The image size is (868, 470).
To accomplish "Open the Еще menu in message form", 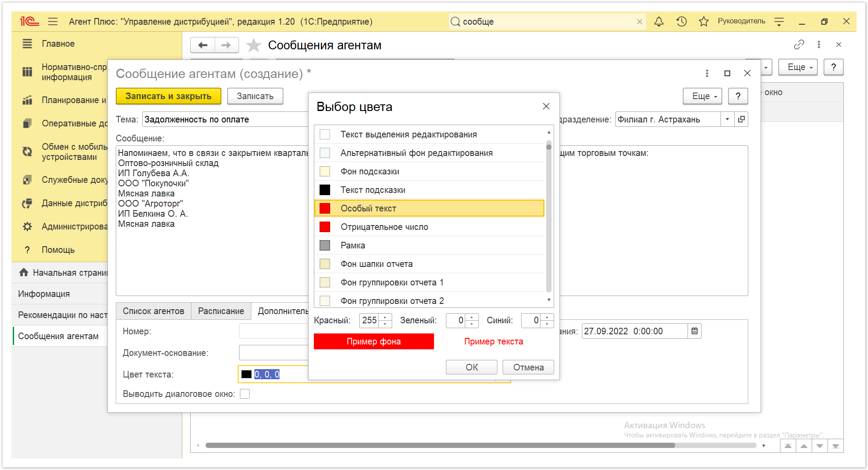I will point(702,96).
